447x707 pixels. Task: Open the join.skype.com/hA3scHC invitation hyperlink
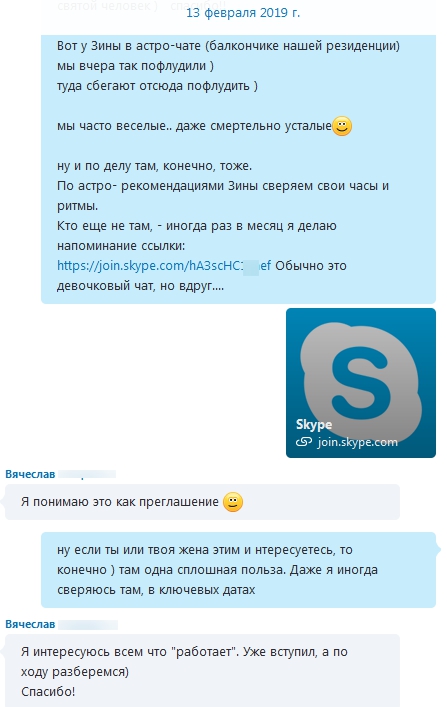click(164, 266)
